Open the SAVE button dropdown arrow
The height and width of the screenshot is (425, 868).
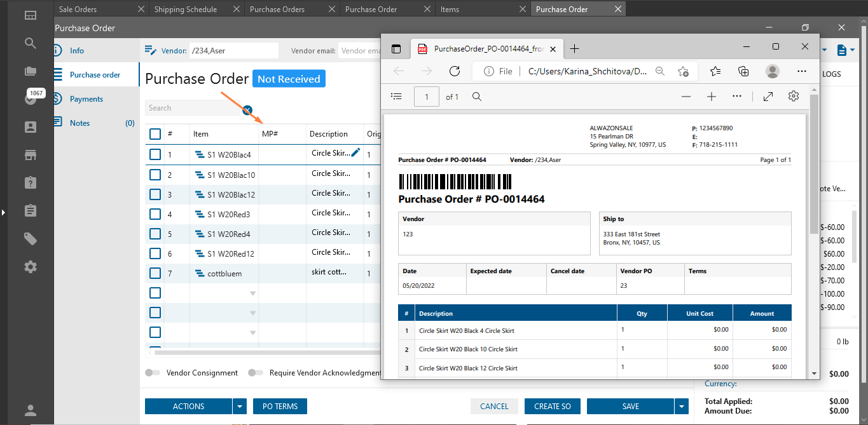681,407
